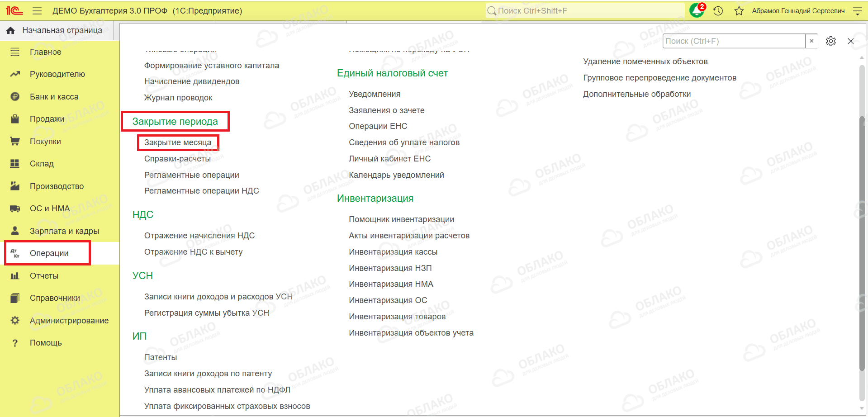Open Календарь уведомлений
This screenshot has width=868, height=417.
[x=397, y=175]
